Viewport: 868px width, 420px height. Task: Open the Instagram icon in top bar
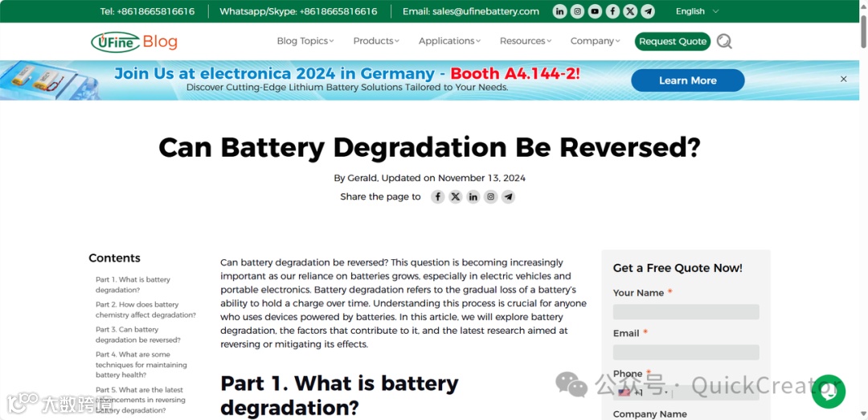(x=577, y=11)
